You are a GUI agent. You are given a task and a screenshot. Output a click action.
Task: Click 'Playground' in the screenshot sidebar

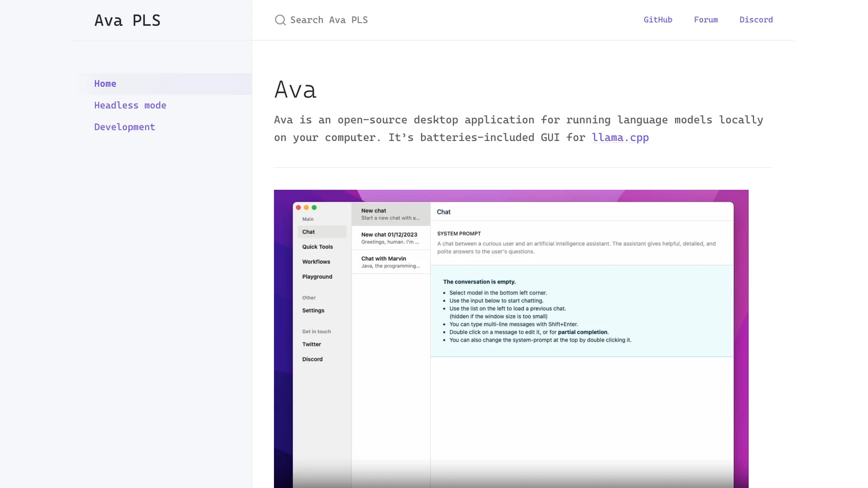[317, 277]
